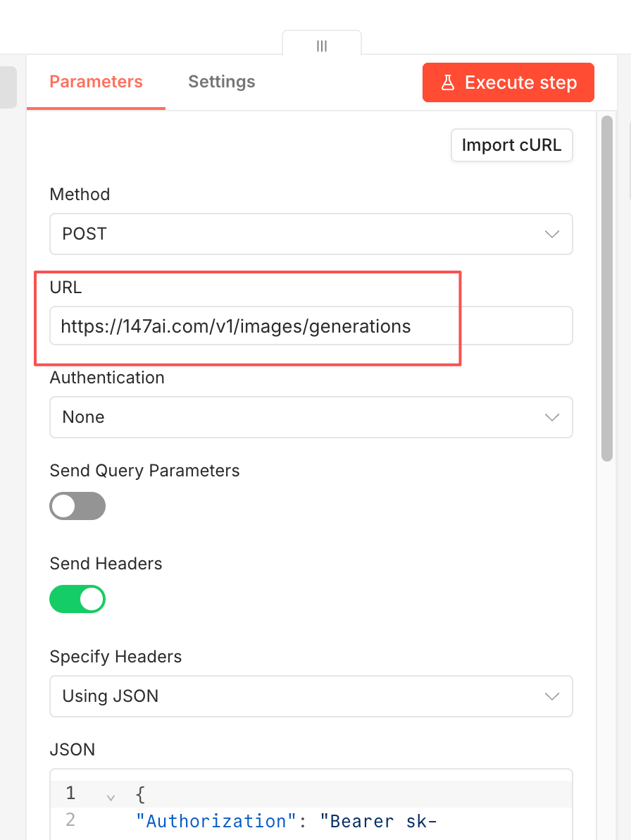631x840 pixels.
Task: Switch to the Settings tab
Action: point(222,82)
